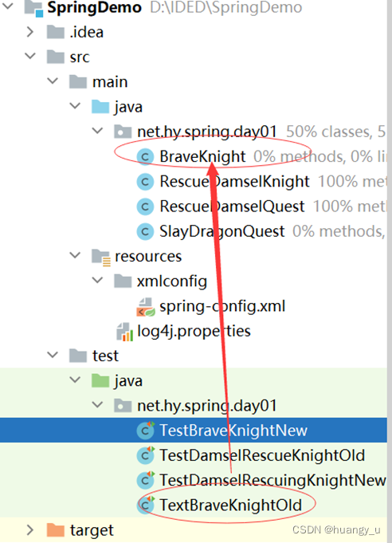Collapse the main folder chevron
This screenshot has width=392, height=543.
[53, 81]
